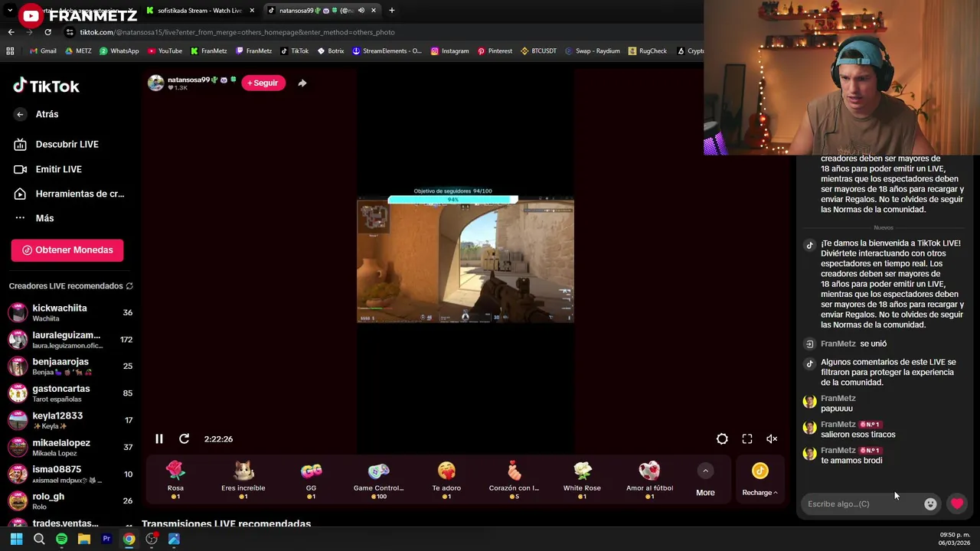Open mikaelalopez live channel
Viewport: 980px width, 551px height.
pos(70,447)
